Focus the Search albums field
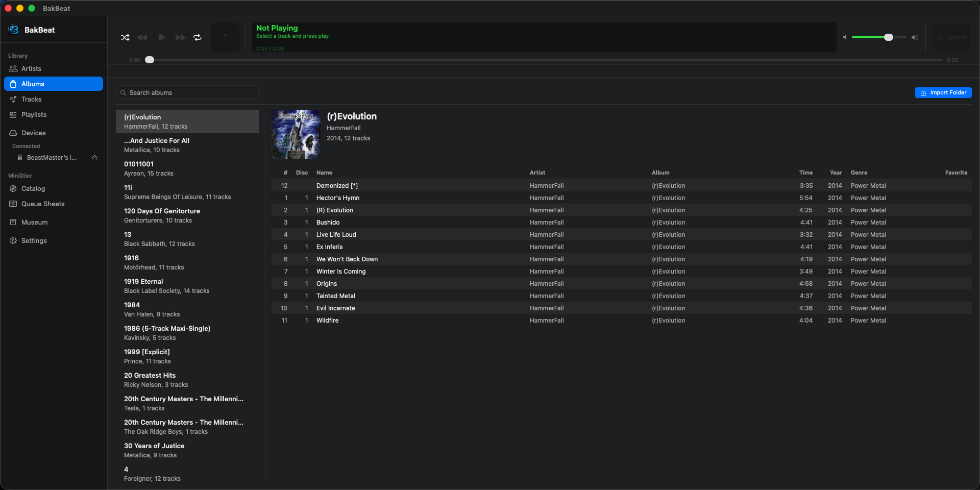 tap(187, 93)
